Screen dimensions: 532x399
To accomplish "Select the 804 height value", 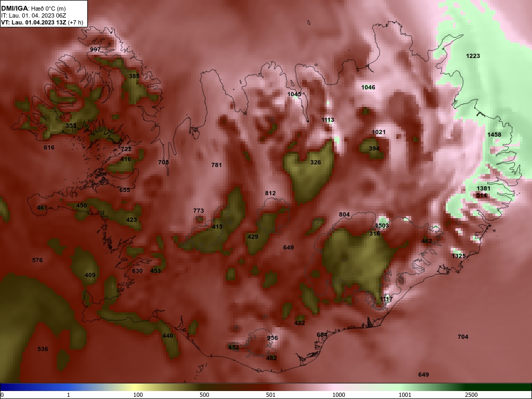I will pyautogui.click(x=344, y=214).
